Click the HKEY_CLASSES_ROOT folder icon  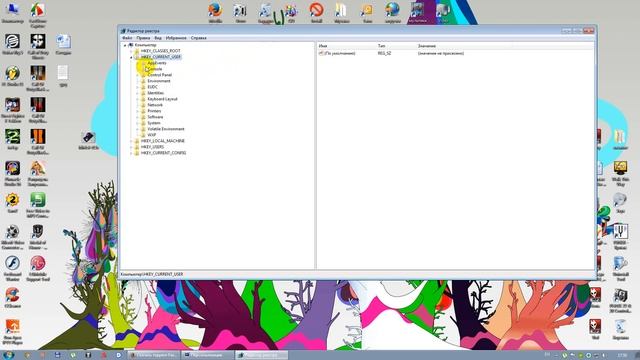137,51
